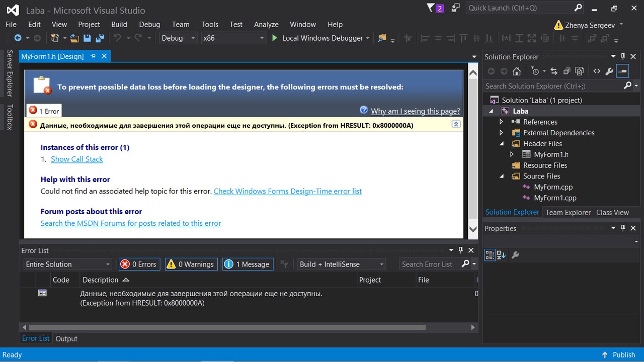Click the Solution Explorer Home icon
Screen dimensions: 644x362
(516, 71)
